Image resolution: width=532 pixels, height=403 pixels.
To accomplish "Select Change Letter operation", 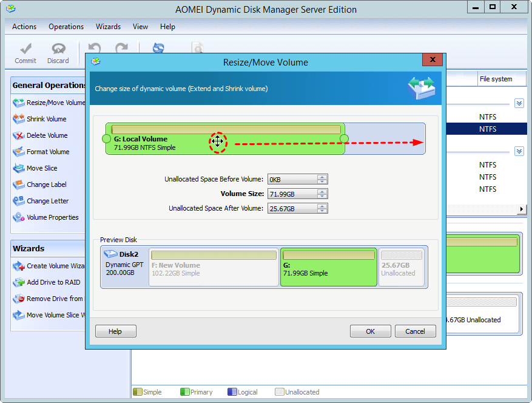I will 41,201.
